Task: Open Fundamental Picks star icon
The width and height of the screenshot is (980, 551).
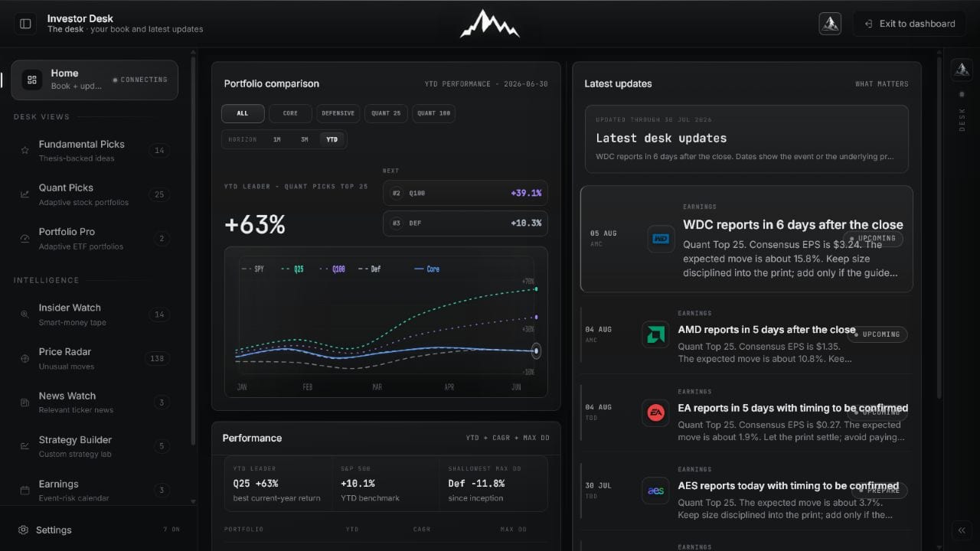Action: [25, 151]
